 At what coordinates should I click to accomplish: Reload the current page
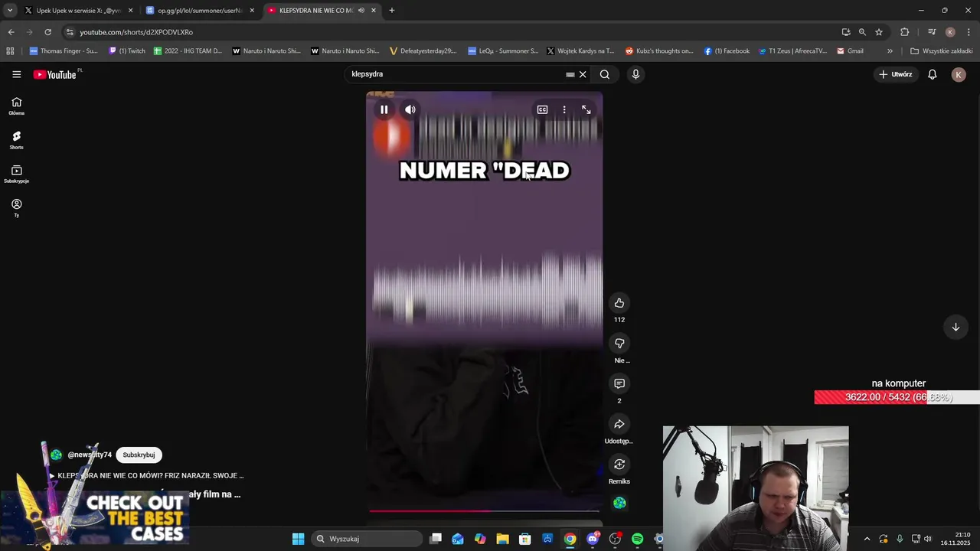pyautogui.click(x=47, y=32)
